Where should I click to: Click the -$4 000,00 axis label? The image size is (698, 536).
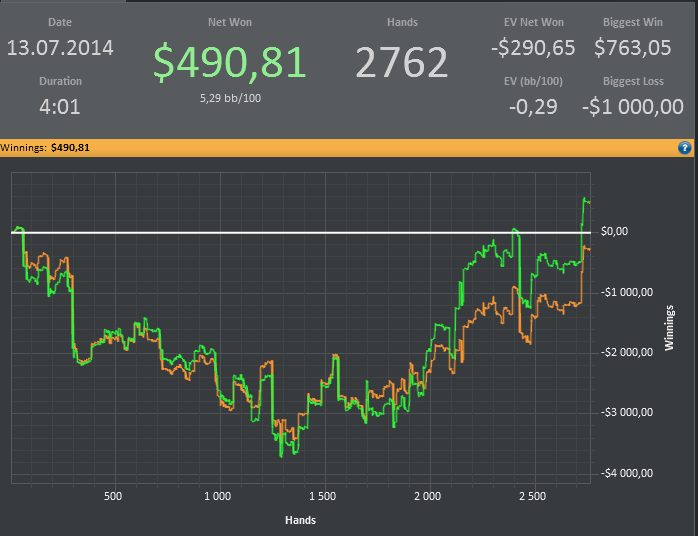(627, 473)
